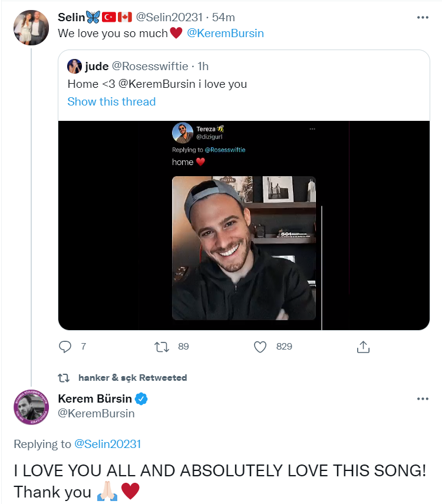Open the Kerem Bürsin display name
This screenshot has height=504, width=442.
94,399
